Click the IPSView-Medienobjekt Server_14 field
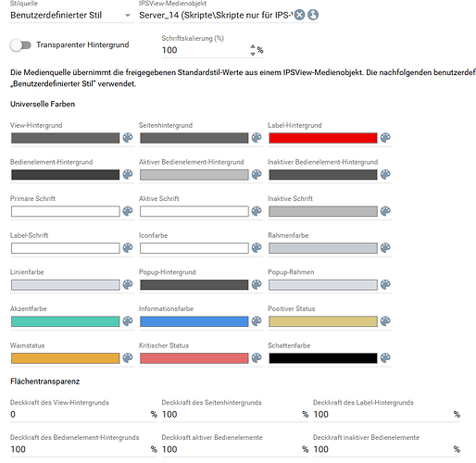This screenshot has height=463, width=476. (216, 15)
